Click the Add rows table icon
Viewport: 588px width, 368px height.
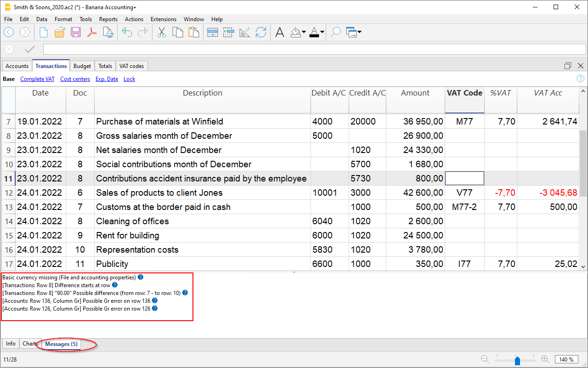tap(212, 32)
